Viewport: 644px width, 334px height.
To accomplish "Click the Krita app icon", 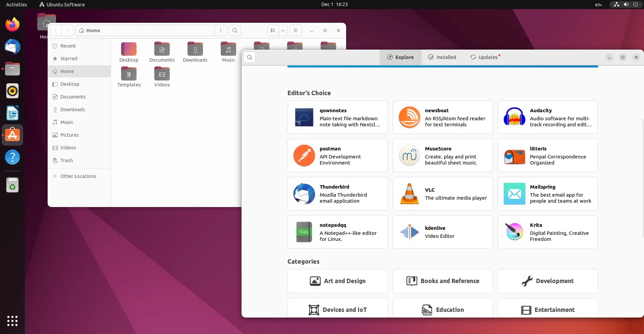I will [x=514, y=232].
